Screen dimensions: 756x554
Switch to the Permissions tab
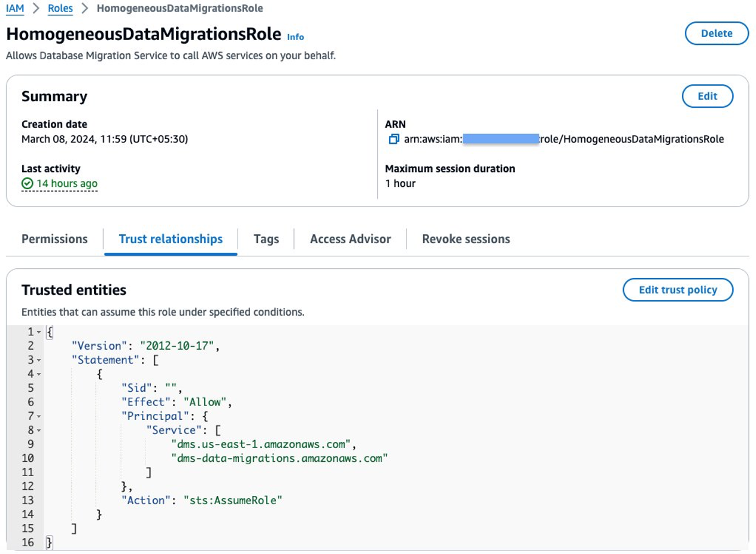[54, 239]
